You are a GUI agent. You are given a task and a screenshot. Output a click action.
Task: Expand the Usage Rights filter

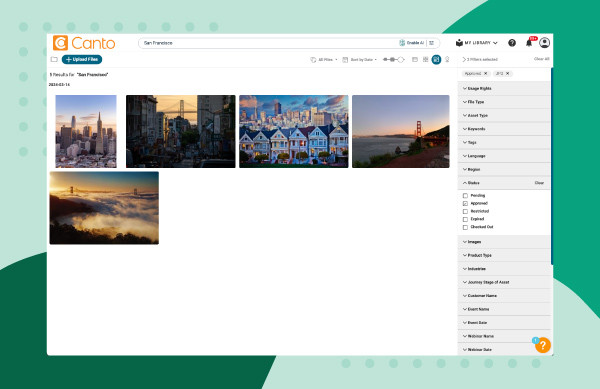[x=504, y=88]
